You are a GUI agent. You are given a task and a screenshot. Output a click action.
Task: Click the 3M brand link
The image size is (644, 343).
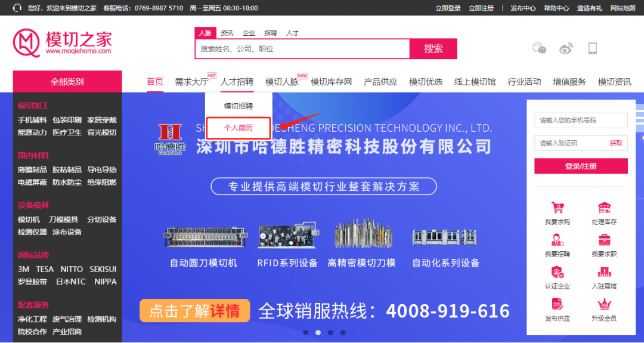click(23, 269)
